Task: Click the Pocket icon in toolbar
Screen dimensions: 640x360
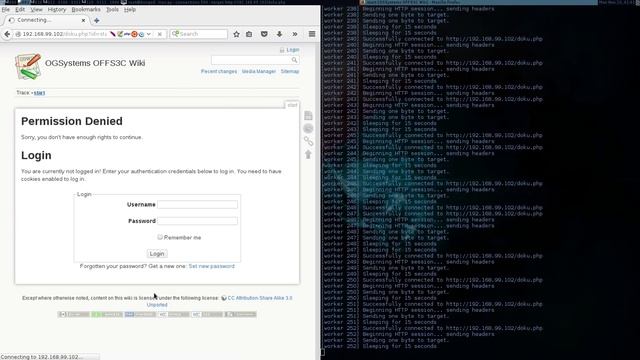Action: (264, 34)
